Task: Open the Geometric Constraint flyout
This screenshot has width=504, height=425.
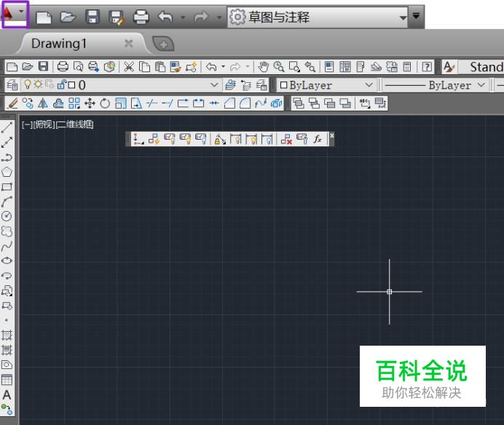Action: pos(138,139)
